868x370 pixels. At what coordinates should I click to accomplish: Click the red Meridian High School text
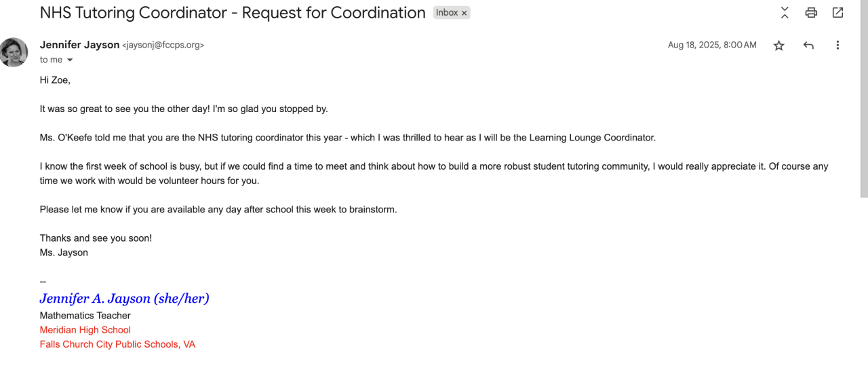tap(85, 330)
